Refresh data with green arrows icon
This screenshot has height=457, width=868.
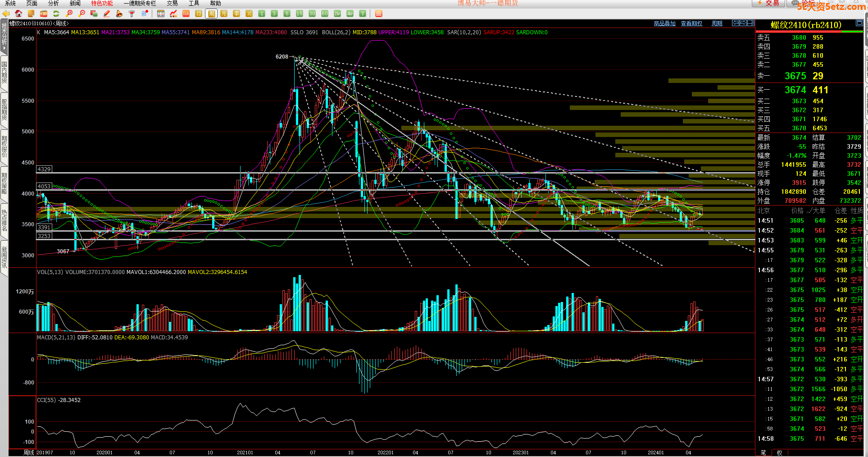tap(56, 14)
